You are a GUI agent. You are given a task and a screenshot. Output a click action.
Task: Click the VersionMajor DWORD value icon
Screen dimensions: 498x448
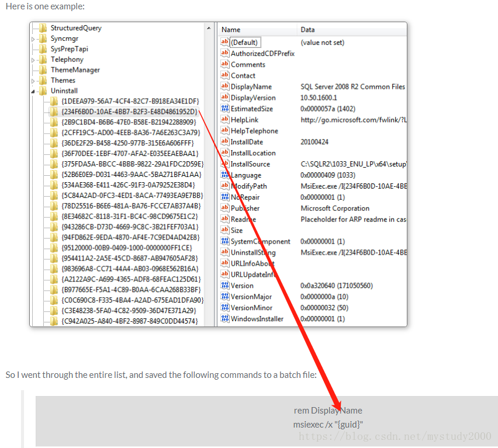tap(225, 296)
